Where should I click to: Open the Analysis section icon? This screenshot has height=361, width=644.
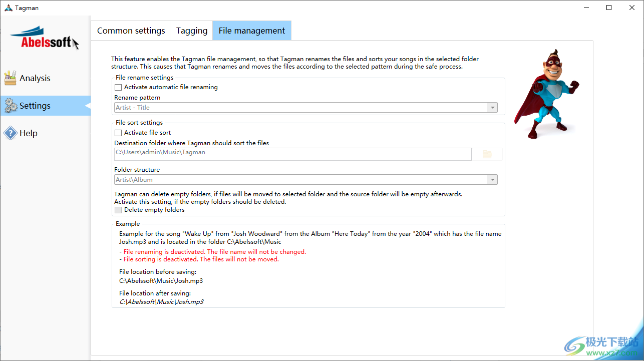pyautogui.click(x=11, y=78)
